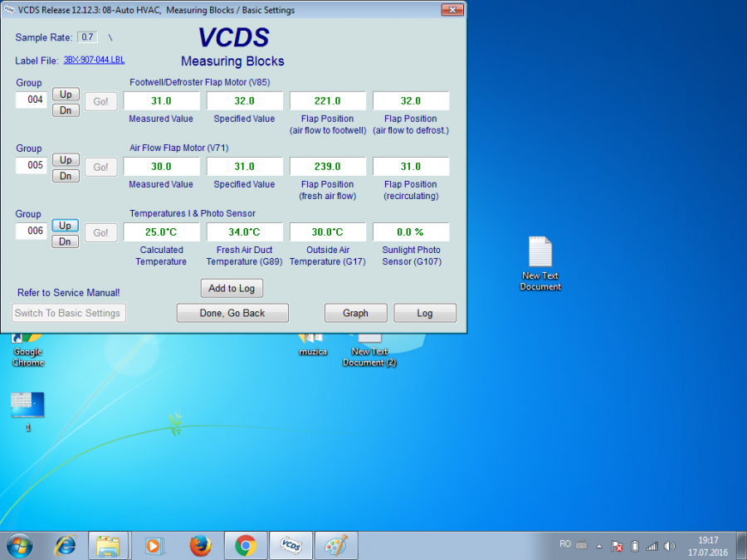Open Chrome from the taskbar
Viewport: 747px width, 560px height.
click(245, 545)
